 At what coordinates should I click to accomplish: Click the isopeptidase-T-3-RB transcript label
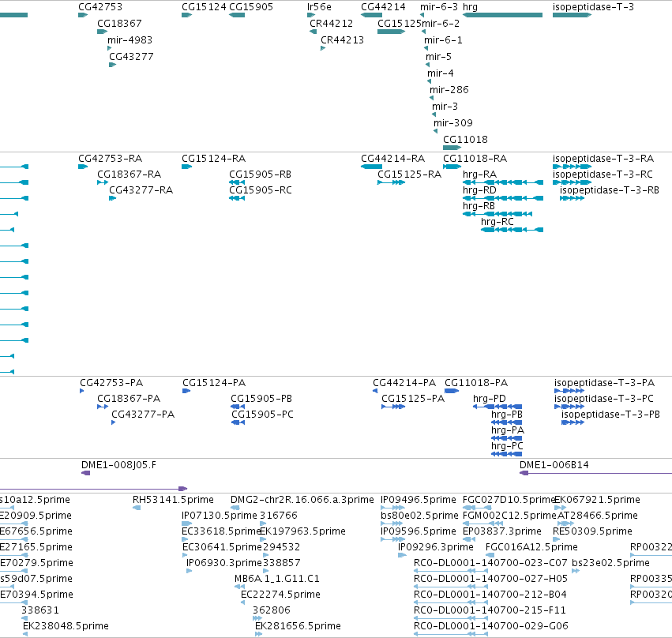[610, 190]
